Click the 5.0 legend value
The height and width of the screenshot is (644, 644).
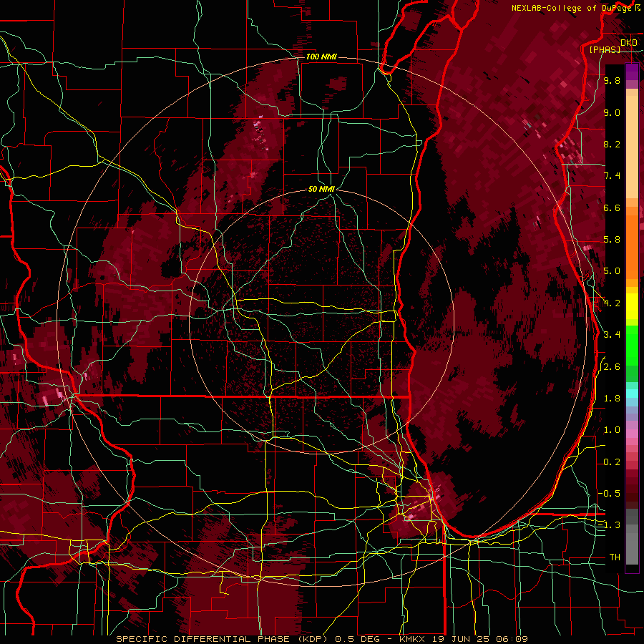click(612, 271)
